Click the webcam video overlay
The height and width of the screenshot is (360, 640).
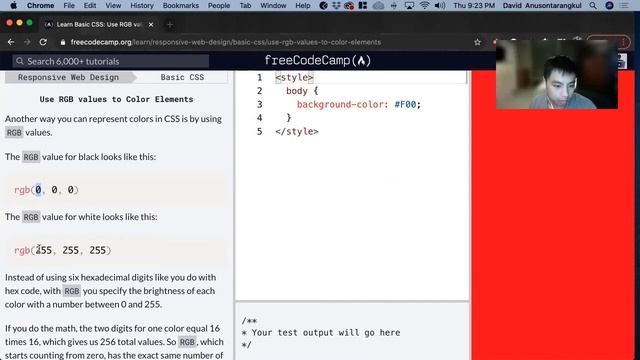coord(557,74)
